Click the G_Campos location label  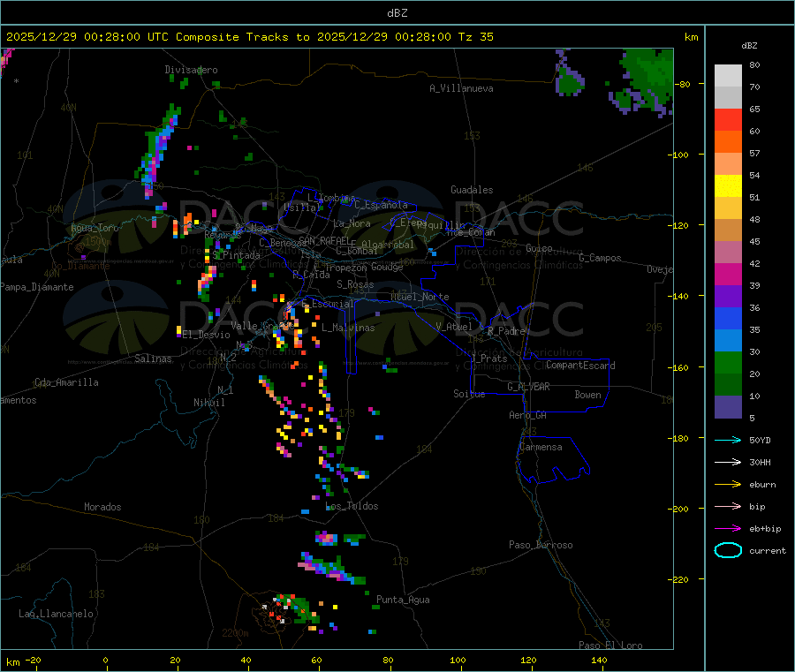click(600, 258)
